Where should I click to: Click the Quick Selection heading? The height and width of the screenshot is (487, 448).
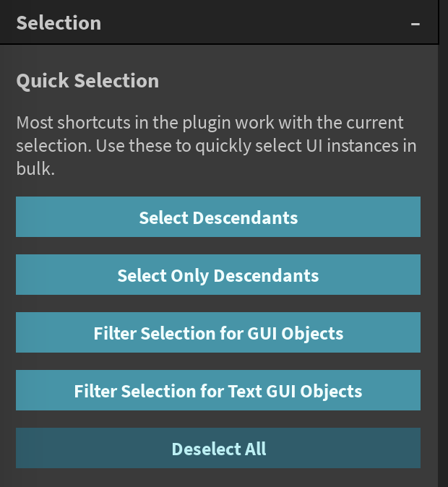coord(87,80)
